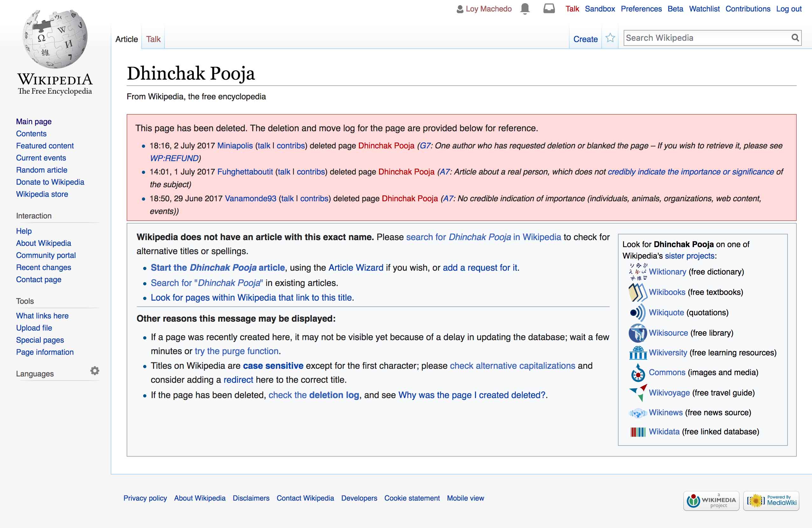Open the G7 deletion criterion link

click(x=425, y=146)
